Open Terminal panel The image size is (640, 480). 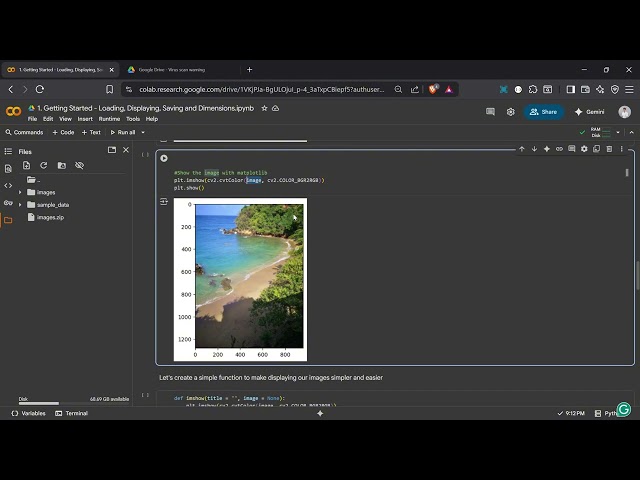pyautogui.click(x=71, y=413)
